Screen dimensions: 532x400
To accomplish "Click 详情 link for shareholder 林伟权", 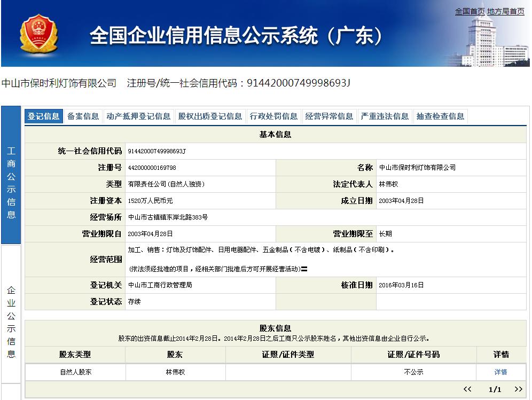I will pos(500,372).
